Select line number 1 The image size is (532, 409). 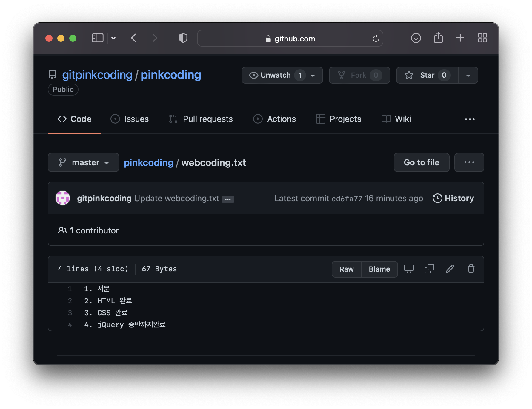coord(70,289)
